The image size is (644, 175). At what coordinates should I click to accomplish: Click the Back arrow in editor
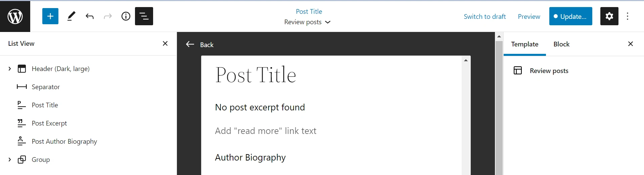(x=190, y=44)
